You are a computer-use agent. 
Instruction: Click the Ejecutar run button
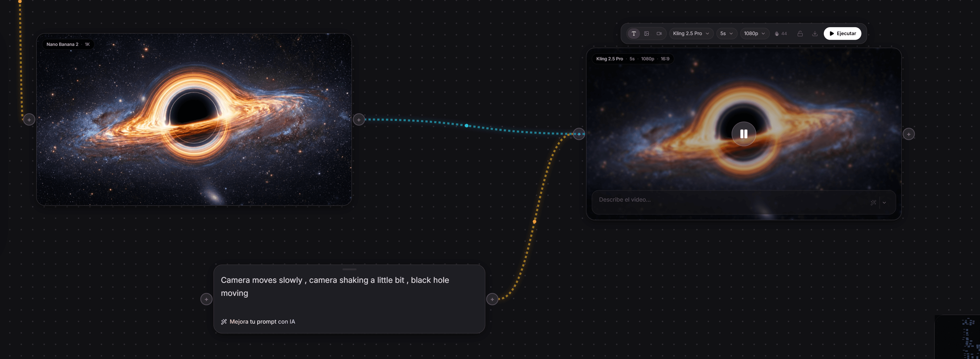[842, 33]
